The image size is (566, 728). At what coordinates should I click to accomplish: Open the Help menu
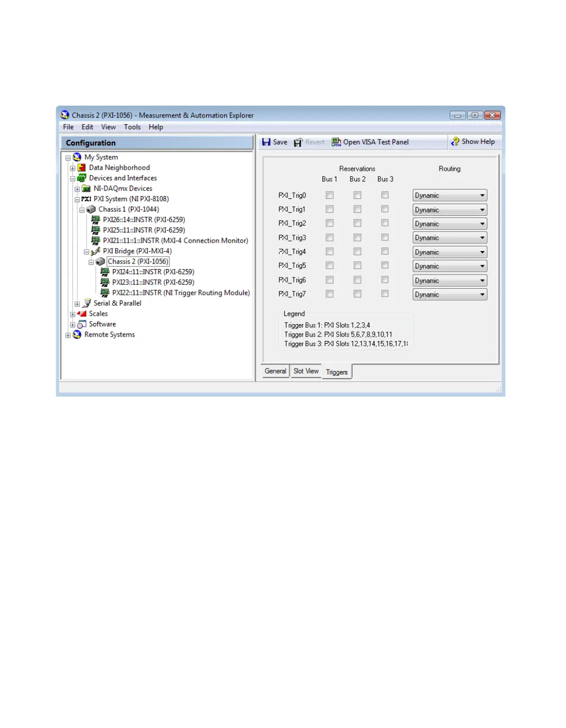156,127
